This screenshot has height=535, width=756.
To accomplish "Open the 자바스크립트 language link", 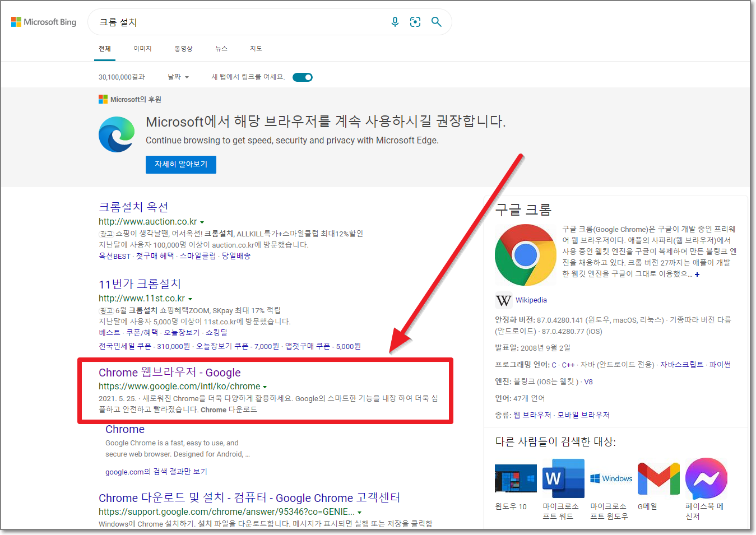I will tap(681, 365).
